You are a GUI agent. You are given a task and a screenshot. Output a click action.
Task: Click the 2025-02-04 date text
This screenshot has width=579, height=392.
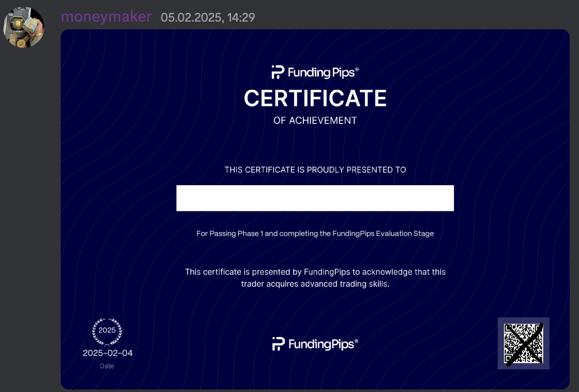tap(107, 353)
